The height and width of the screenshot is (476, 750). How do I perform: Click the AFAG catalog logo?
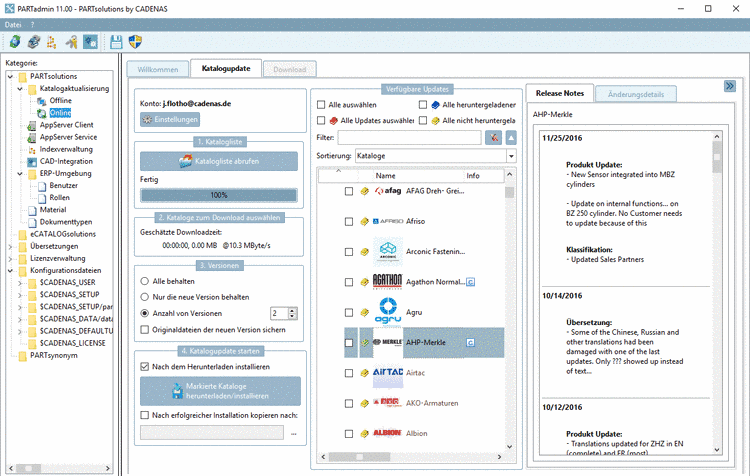[x=388, y=191]
